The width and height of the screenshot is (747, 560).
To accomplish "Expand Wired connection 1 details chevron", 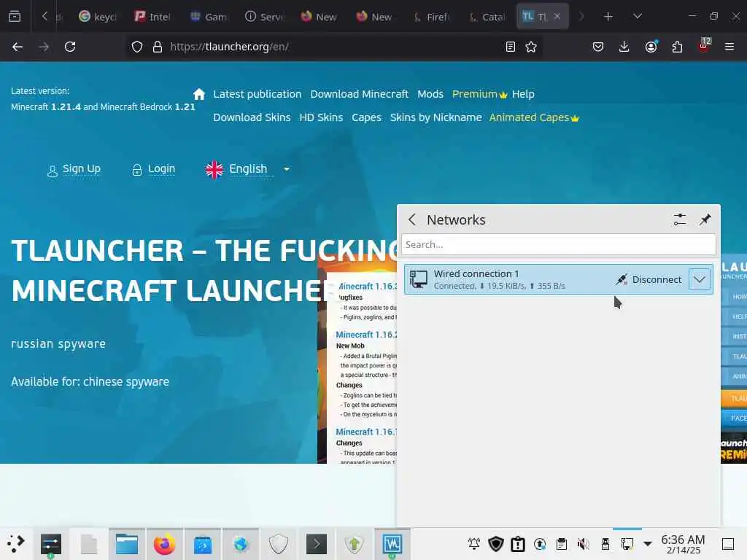I will tap(700, 279).
